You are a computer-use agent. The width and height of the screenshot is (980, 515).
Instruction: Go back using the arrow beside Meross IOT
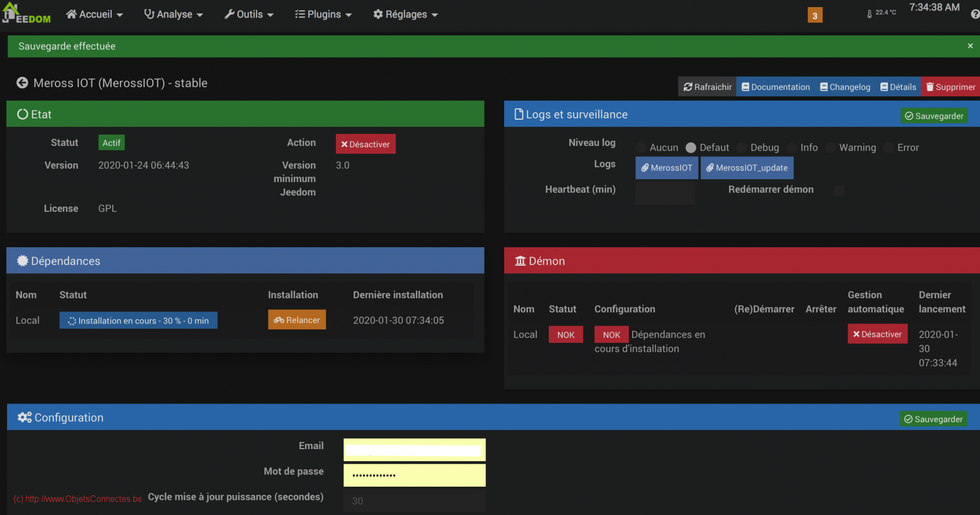click(22, 83)
